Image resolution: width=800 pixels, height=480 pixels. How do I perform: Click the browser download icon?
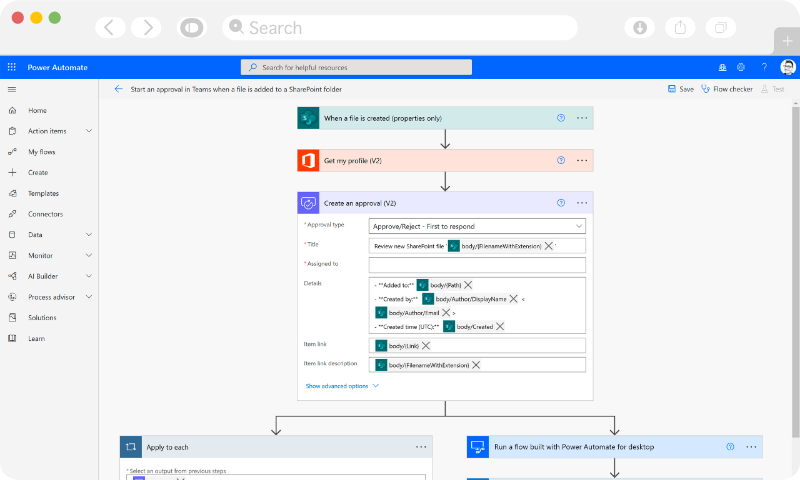(x=640, y=28)
